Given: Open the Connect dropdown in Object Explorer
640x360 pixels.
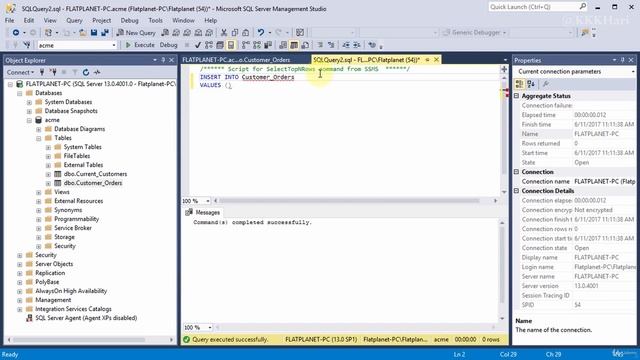Looking at the screenshot, I should [20, 72].
